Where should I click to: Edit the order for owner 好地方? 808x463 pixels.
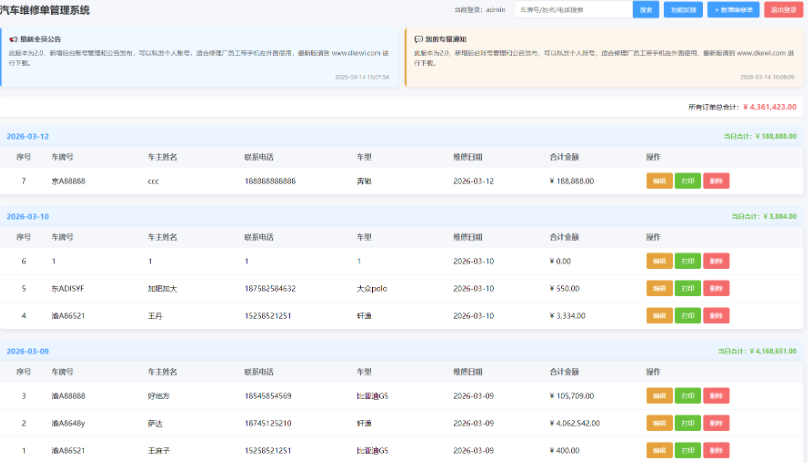click(659, 396)
